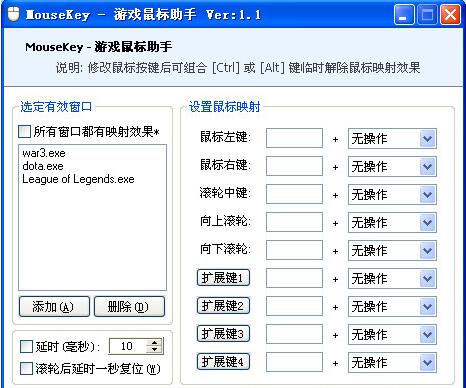Decrease delay value with spinner down arrow
Viewport: 466px width, 388px height.
[x=154, y=350]
